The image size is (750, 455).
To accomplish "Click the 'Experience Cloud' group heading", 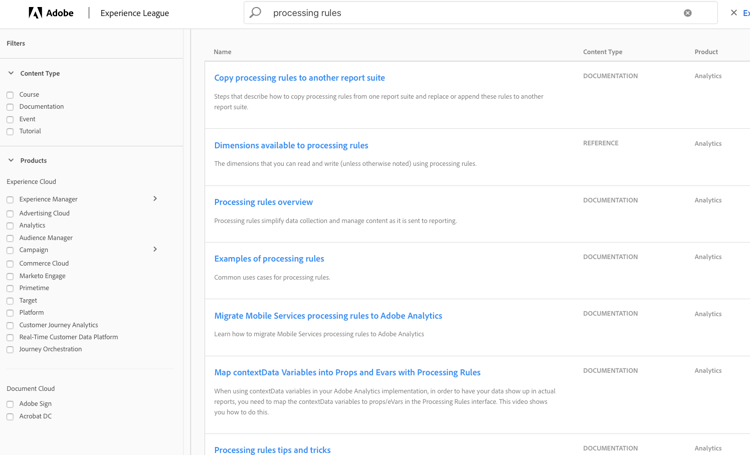I will (31, 181).
